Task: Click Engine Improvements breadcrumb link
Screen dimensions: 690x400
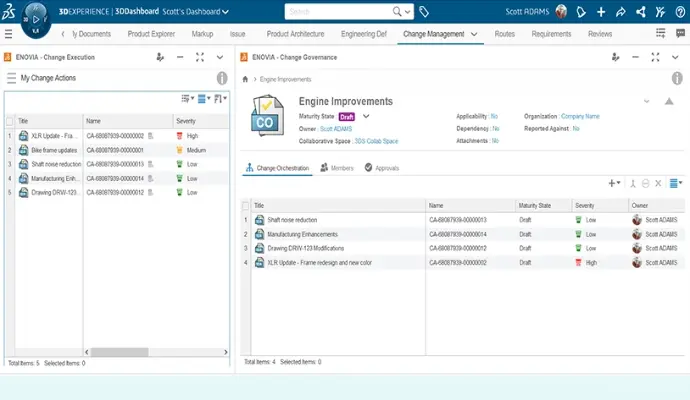Action: [285, 79]
